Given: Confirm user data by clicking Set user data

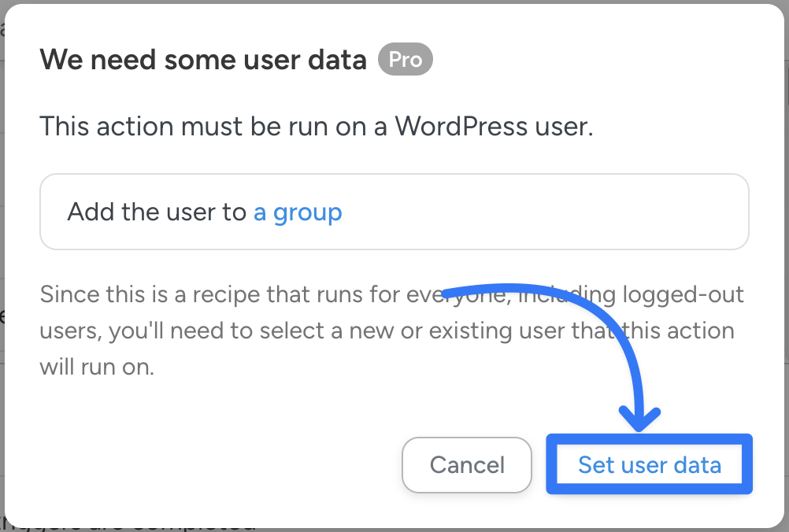Looking at the screenshot, I should click(x=648, y=465).
